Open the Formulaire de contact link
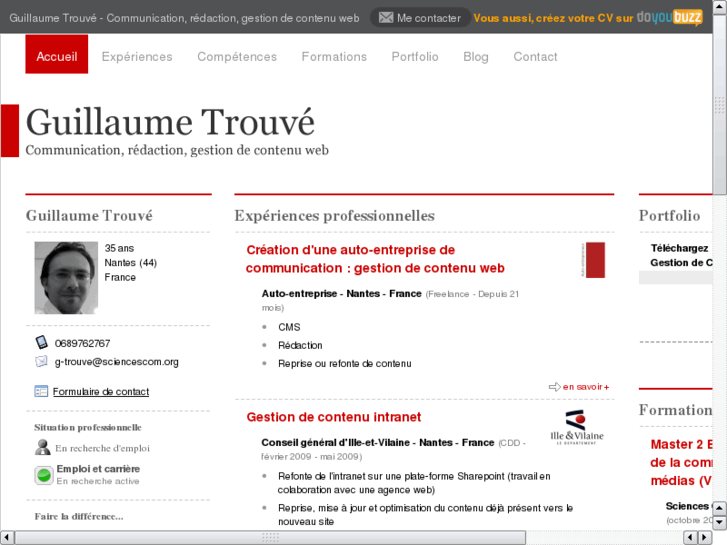The width and height of the screenshot is (727, 545). click(x=101, y=391)
